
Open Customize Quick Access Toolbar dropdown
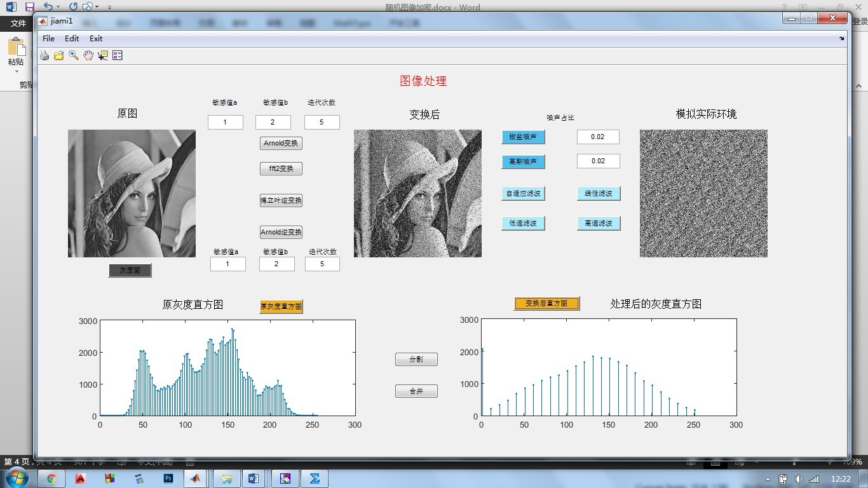coord(109,7)
